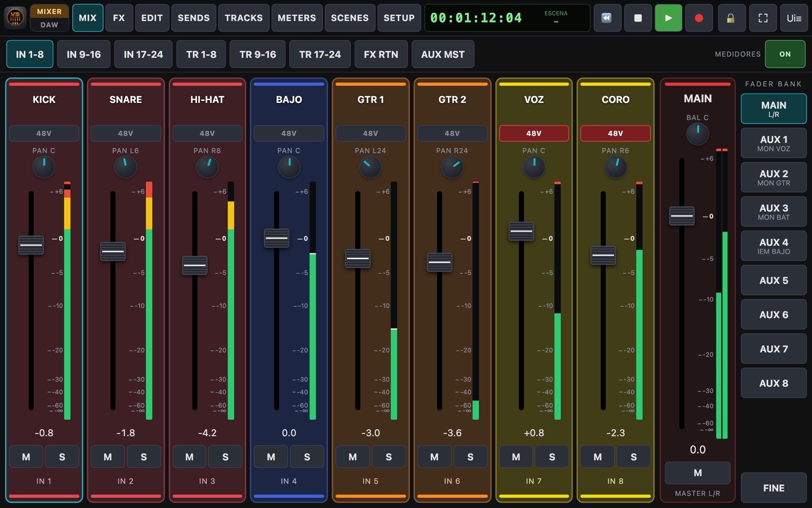Mute the MAIN master channel
812x508 pixels.
coord(697,473)
